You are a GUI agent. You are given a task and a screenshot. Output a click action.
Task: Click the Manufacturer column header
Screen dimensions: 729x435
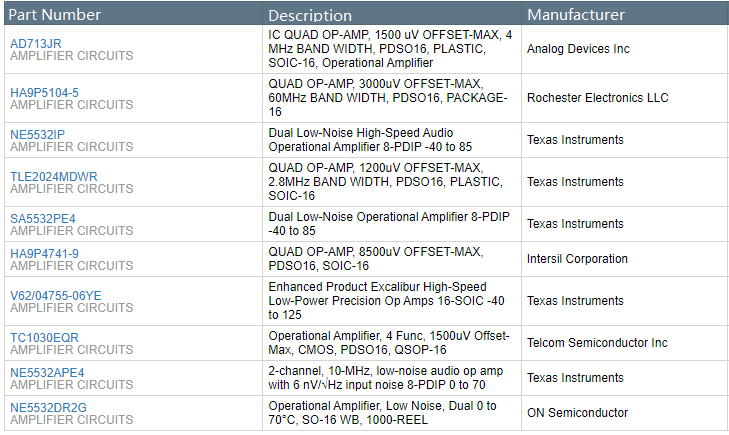tap(576, 15)
